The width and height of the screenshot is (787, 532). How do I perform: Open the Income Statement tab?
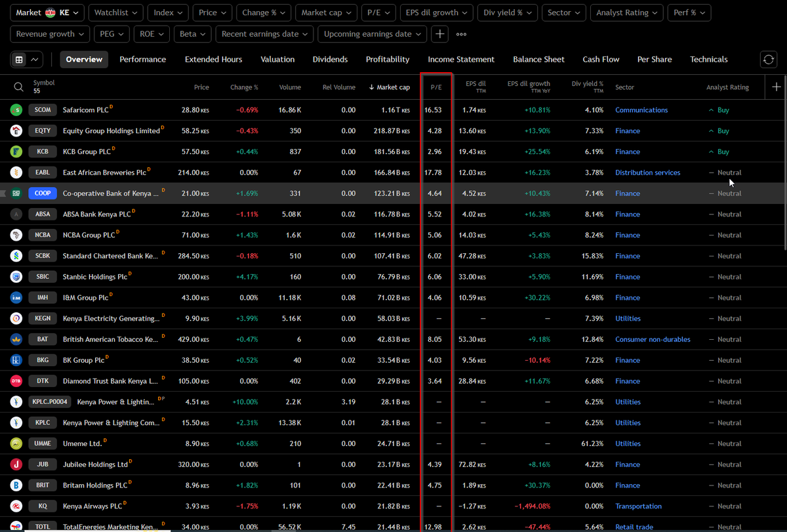click(461, 60)
